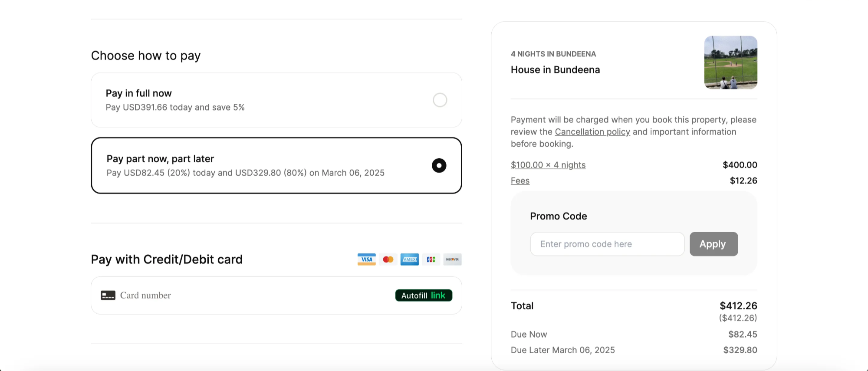Open the Cancellation policy link
The image size is (868, 371).
(592, 132)
